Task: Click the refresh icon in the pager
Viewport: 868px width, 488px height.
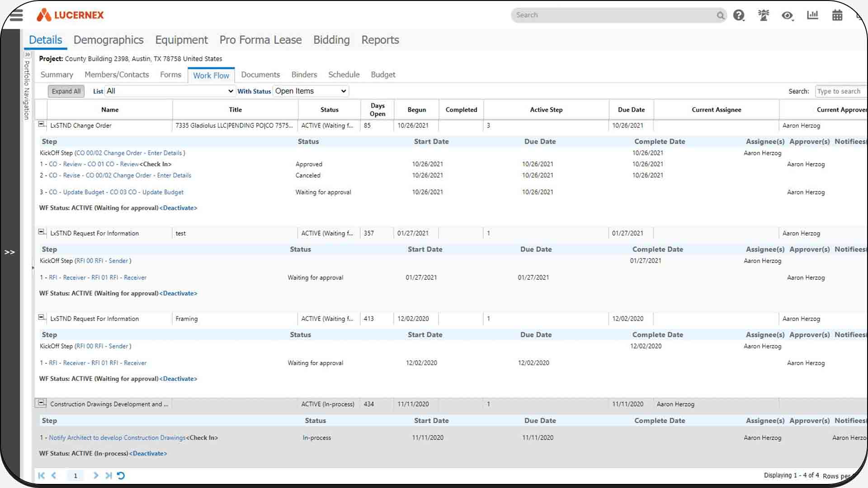Action: 121,475
